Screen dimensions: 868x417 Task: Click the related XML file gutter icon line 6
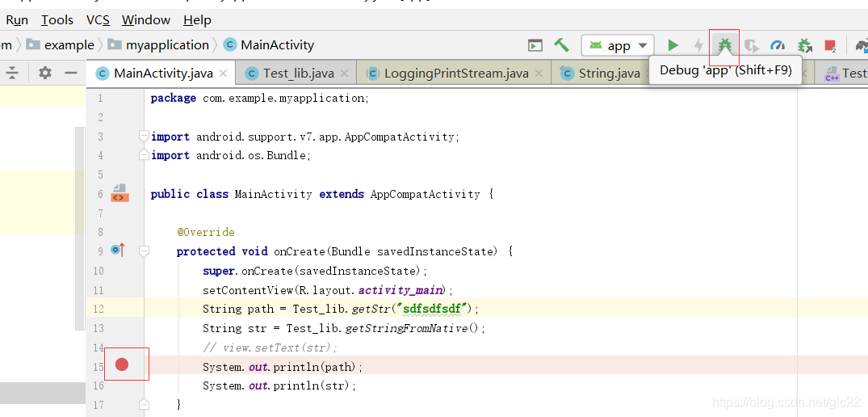click(x=120, y=193)
